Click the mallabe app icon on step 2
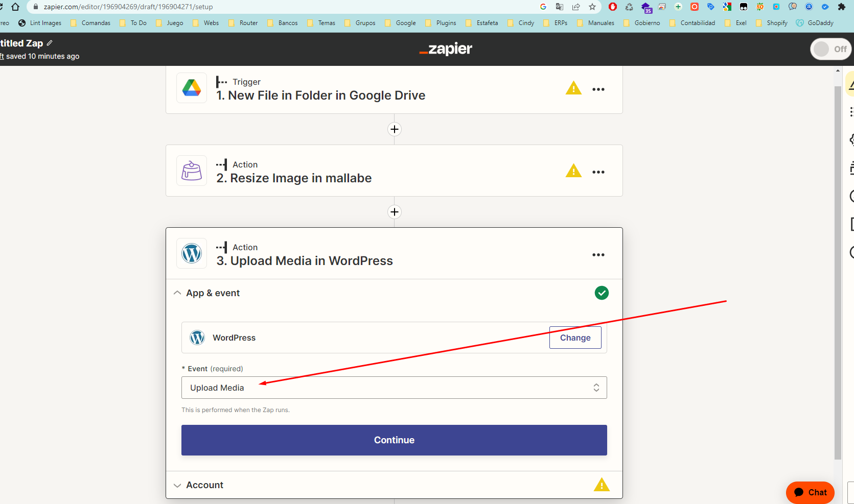854x504 pixels. tap(192, 171)
